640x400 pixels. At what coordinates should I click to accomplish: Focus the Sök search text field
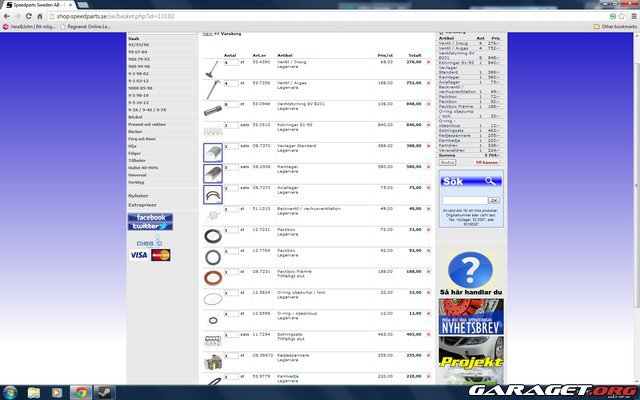pos(464,200)
